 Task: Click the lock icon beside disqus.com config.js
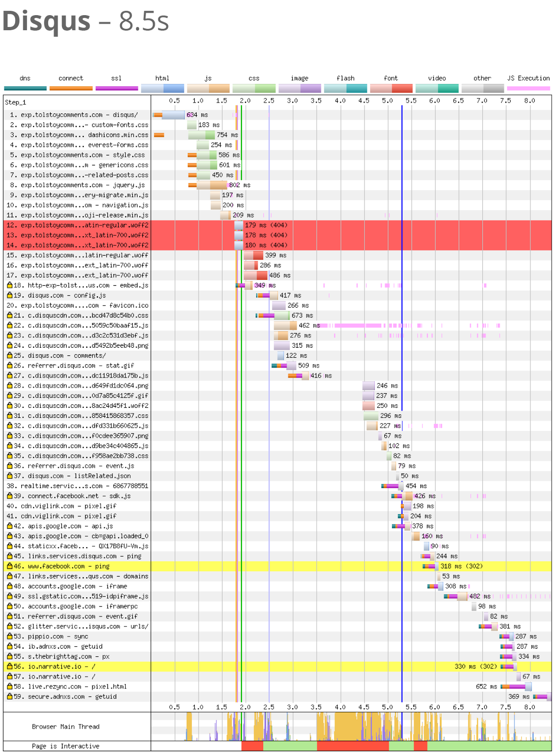(x=9, y=295)
